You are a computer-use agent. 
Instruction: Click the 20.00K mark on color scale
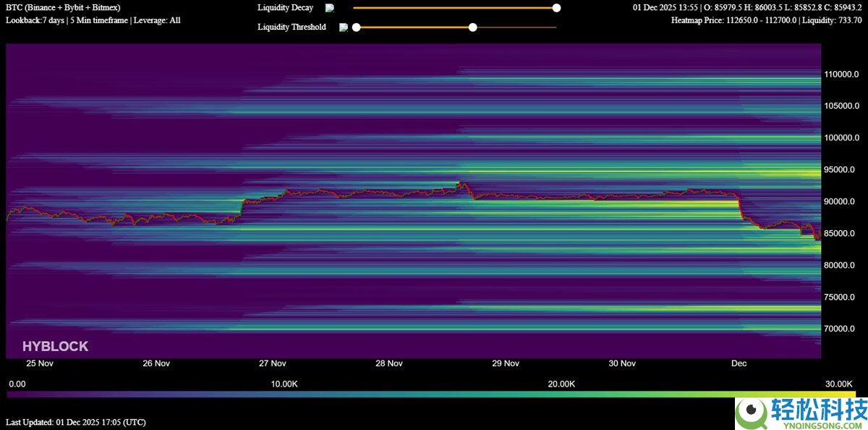coord(562,384)
